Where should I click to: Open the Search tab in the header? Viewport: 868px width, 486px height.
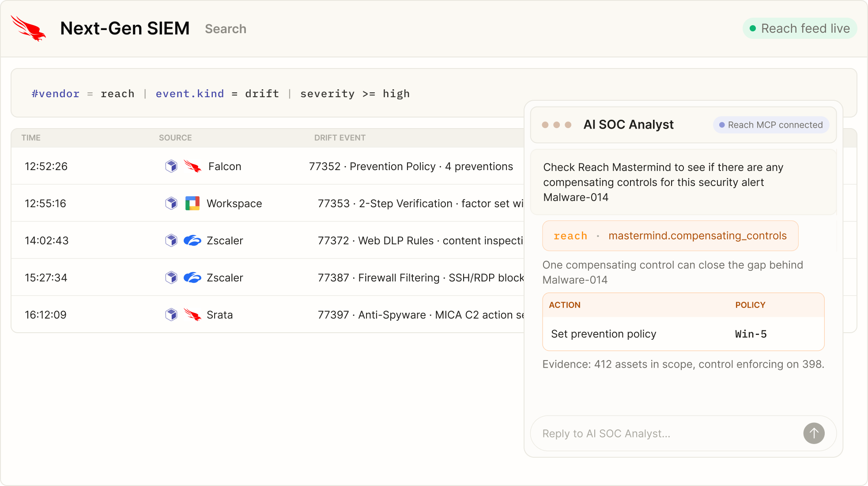coord(226,29)
